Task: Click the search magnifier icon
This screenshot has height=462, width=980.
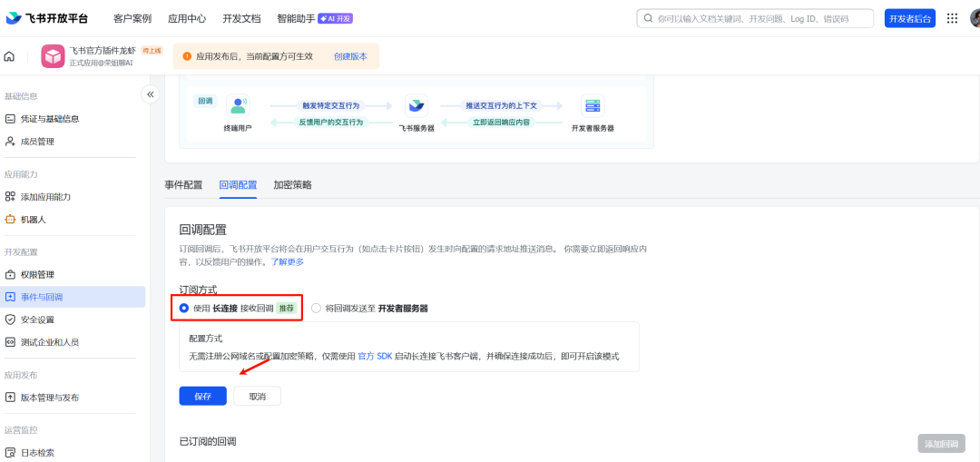Action: click(x=648, y=19)
